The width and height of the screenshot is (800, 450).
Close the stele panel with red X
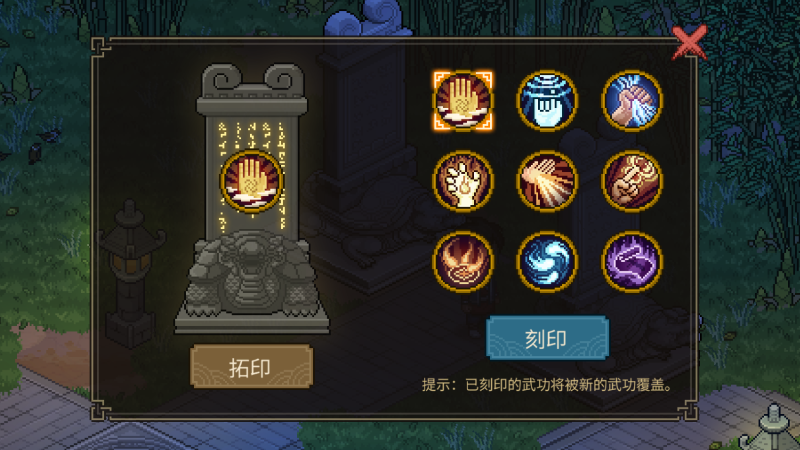tap(689, 43)
